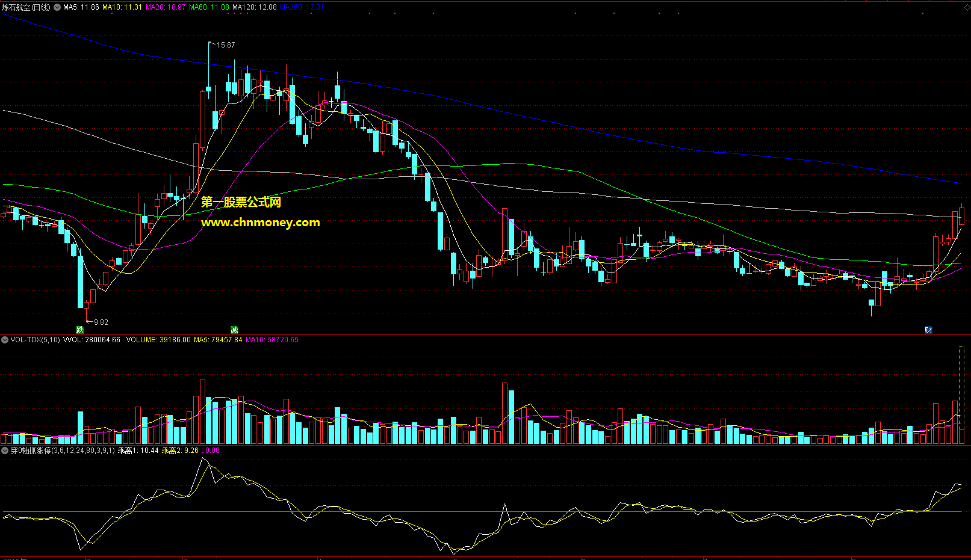The width and height of the screenshot is (971, 560).
Task: Click the magenta : 0.00 value
Action: tap(211, 451)
